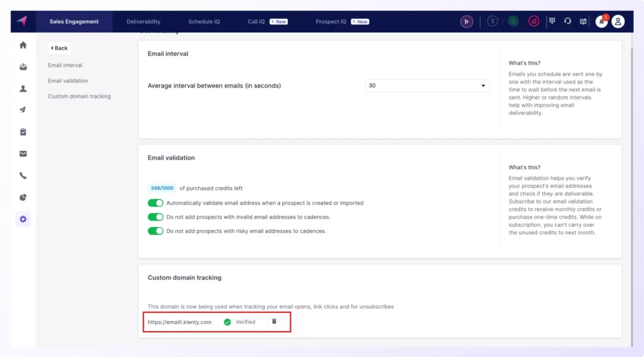644x357 pixels.
Task: Click the green person circle icon
Action: (513, 21)
